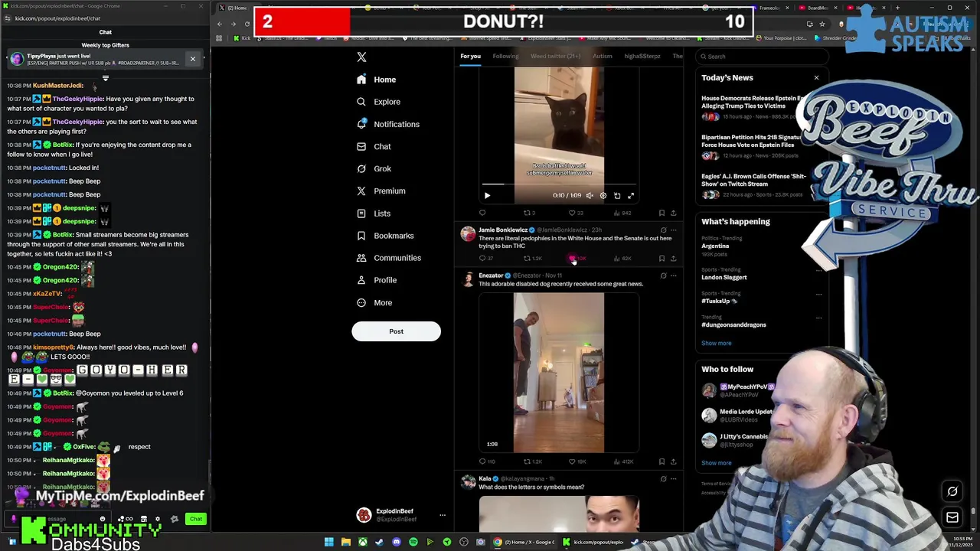Open #dungeonsanddragons trending topic
This screenshot has height=551, width=980.
(x=733, y=324)
